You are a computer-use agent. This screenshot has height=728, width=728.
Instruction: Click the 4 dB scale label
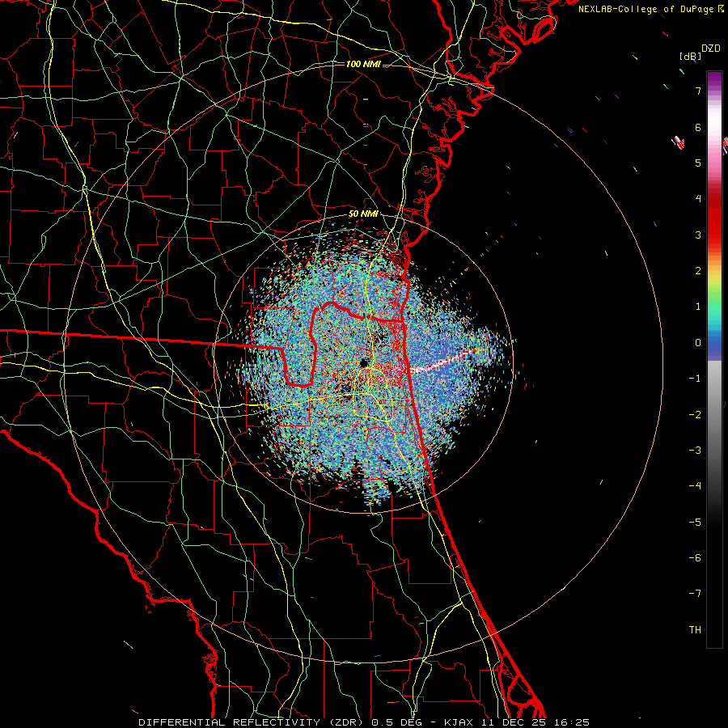(698, 199)
